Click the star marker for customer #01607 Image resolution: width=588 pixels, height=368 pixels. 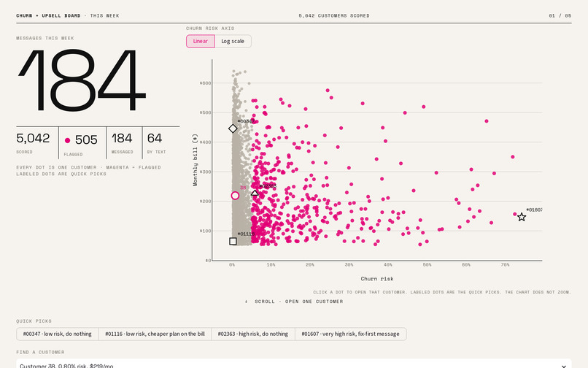coord(522,217)
